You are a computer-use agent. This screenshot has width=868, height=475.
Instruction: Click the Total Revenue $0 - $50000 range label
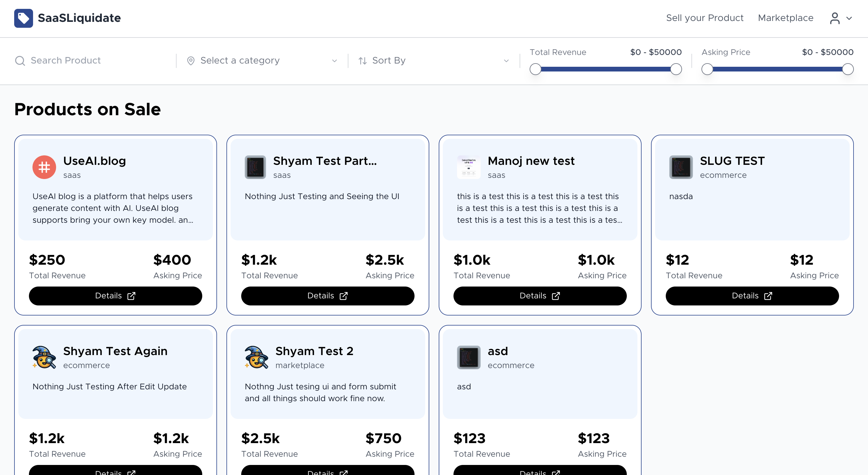tap(656, 52)
